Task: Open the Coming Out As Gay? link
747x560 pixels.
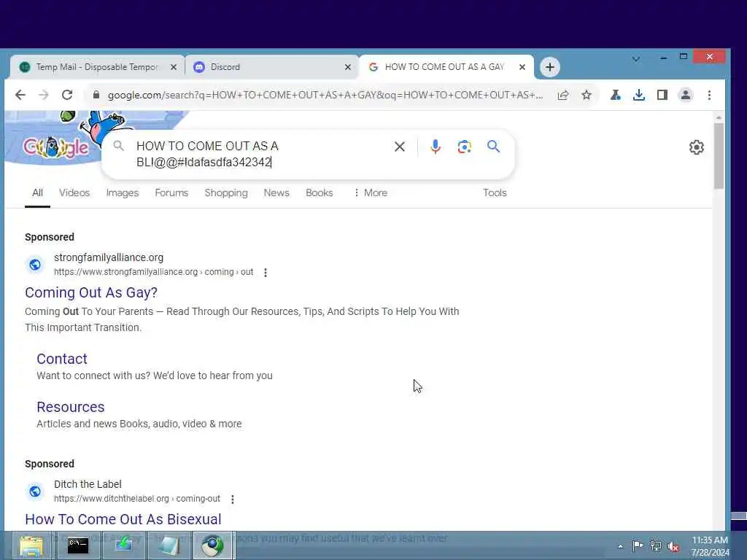Action: click(91, 292)
